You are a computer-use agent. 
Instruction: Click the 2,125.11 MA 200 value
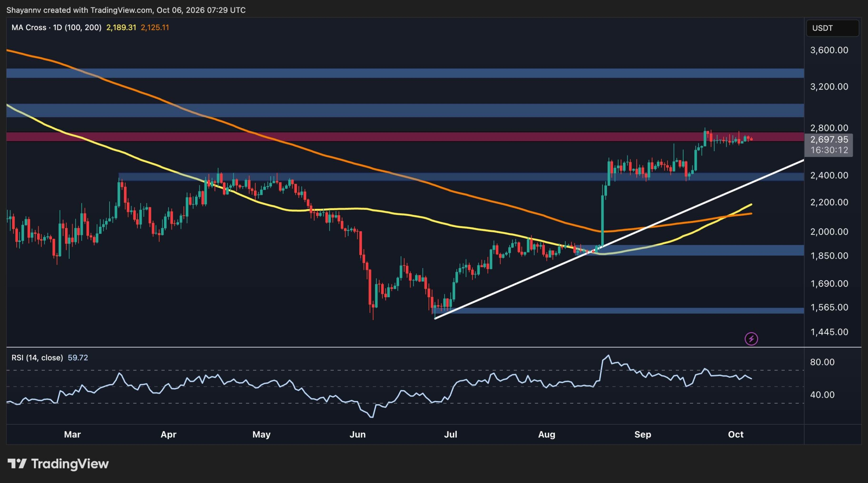(x=155, y=27)
